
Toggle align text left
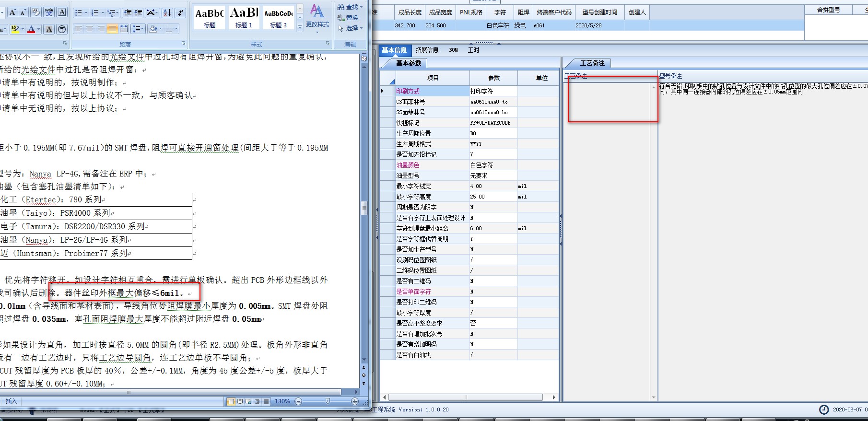(79, 29)
